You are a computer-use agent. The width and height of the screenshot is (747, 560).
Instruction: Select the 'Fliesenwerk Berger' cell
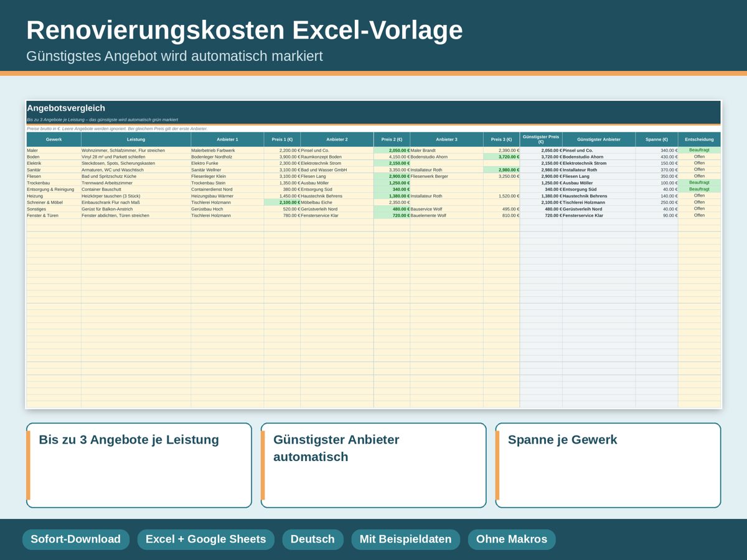point(446,177)
